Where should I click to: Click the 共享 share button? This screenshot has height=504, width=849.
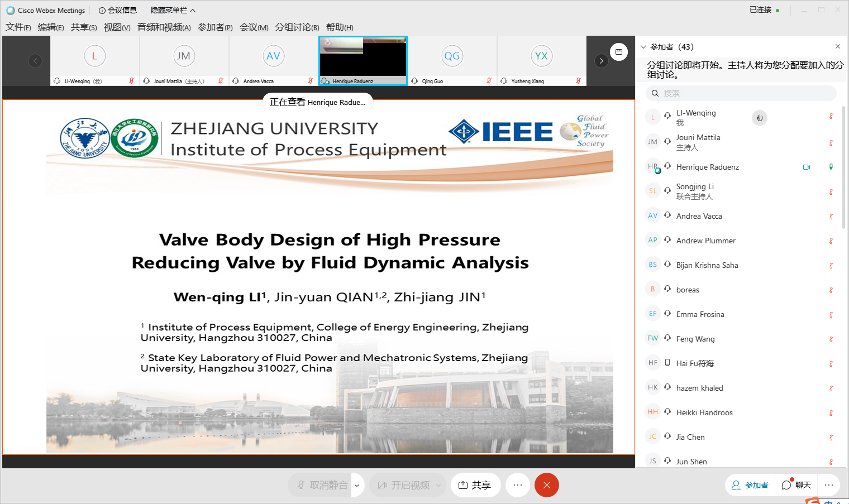(475, 485)
